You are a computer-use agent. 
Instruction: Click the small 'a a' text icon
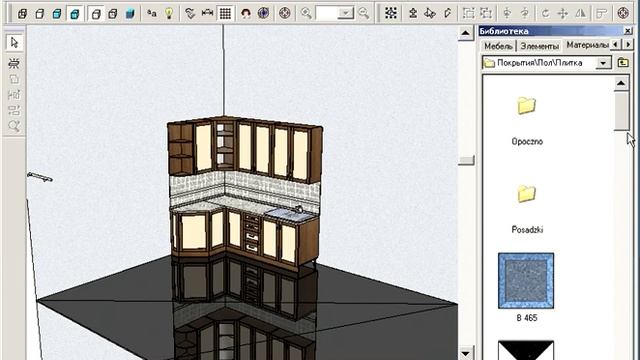point(152,13)
